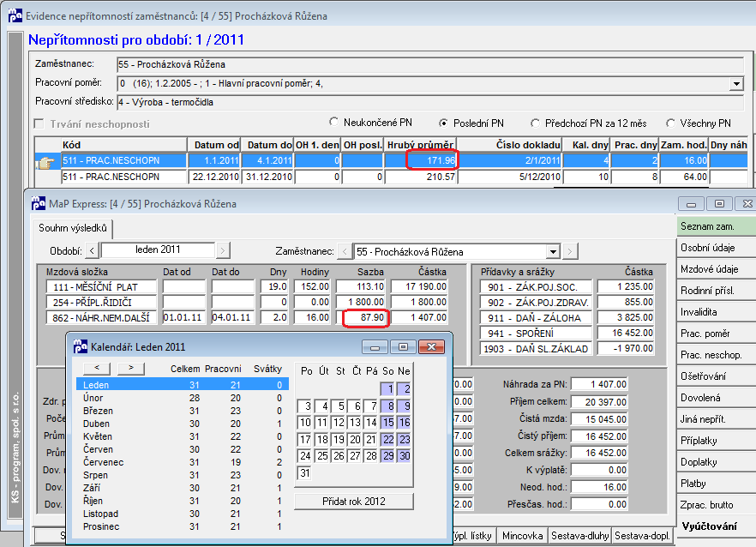The image size is (756, 547).
Task: Click the MaP Express window logo icon
Action: pos(38,203)
